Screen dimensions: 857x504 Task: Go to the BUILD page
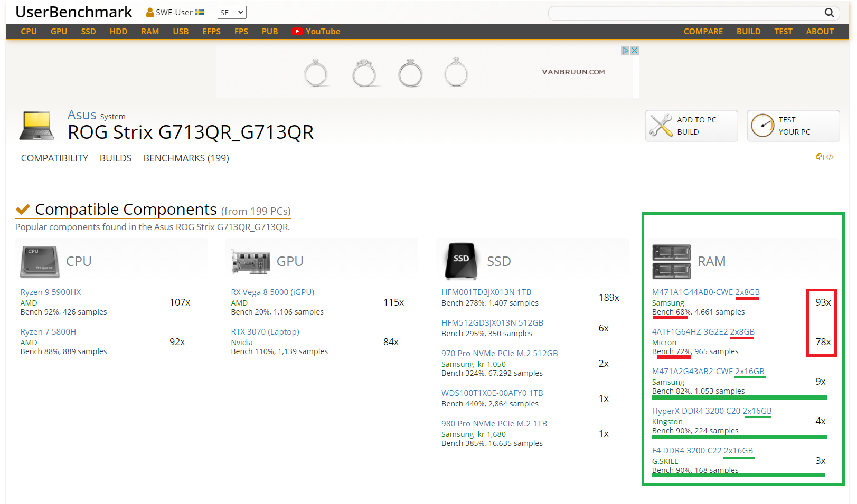[749, 32]
